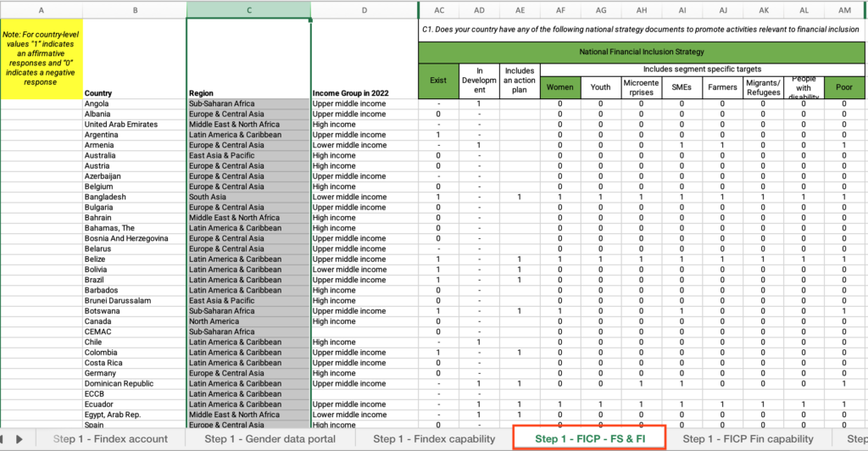Click the green Exist header cell

point(438,81)
